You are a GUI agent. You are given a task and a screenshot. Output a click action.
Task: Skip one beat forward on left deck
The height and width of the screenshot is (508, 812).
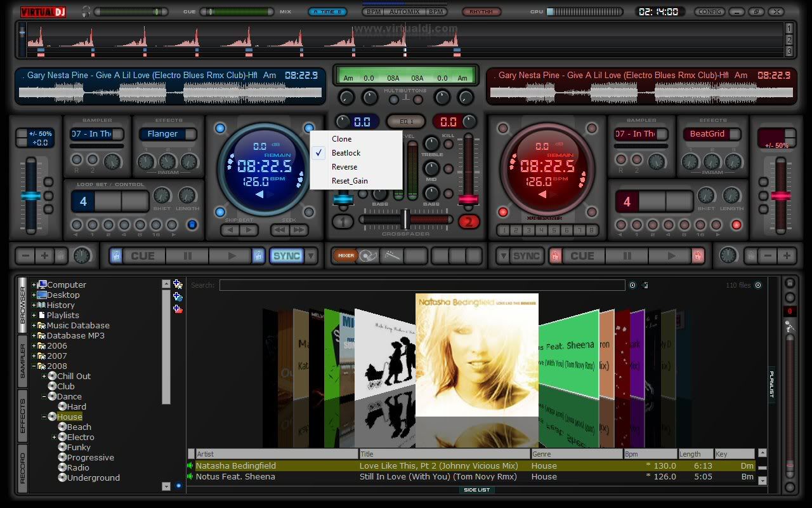249,230
